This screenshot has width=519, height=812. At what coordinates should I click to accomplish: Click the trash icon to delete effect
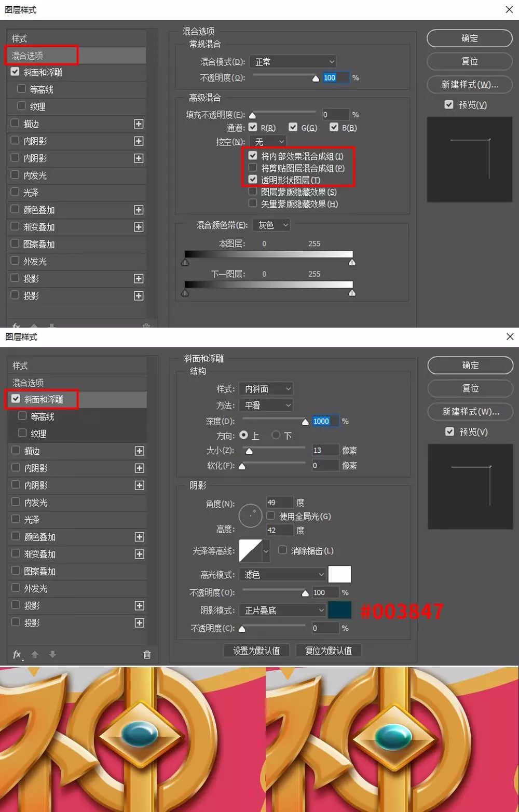pyautogui.click(x=147, y=654)
